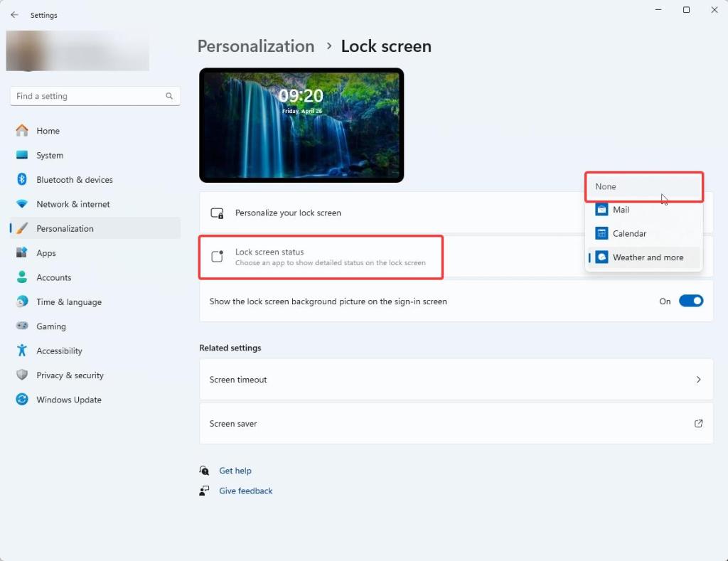
Task: Click the Accessibility figure icon
Action: pos(22,351)
